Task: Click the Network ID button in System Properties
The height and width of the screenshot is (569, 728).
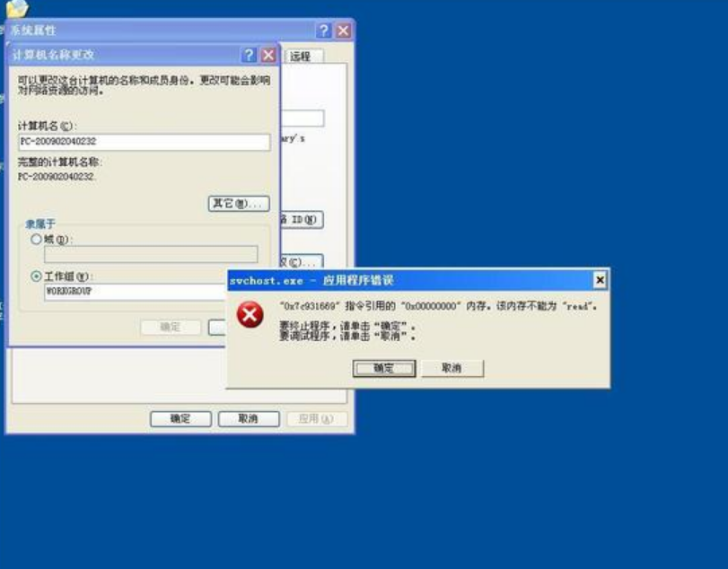Action: point(302,220)
